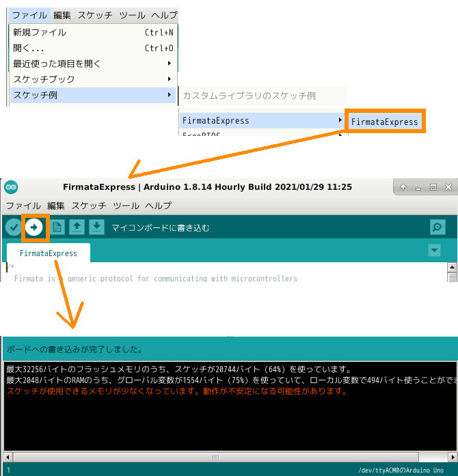Click the orange low-memory warning line

(177, 391)
